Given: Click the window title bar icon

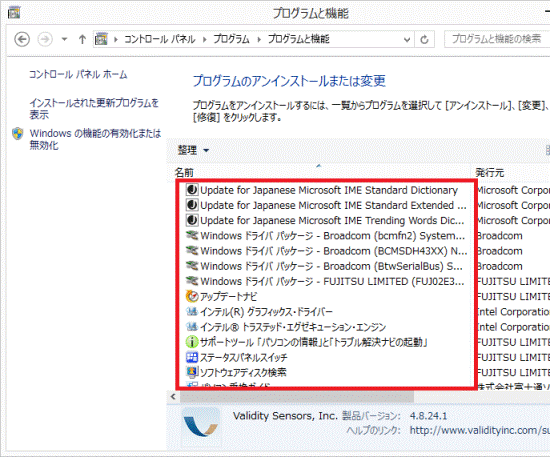Looking at the screenshot, I should click(x=14, y=13).
